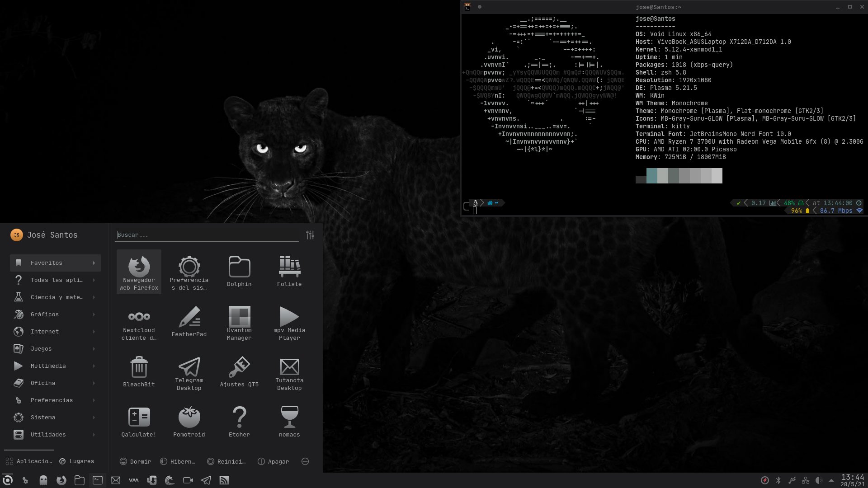Open the Qalculate! calculator app

(x=139, y=422)
